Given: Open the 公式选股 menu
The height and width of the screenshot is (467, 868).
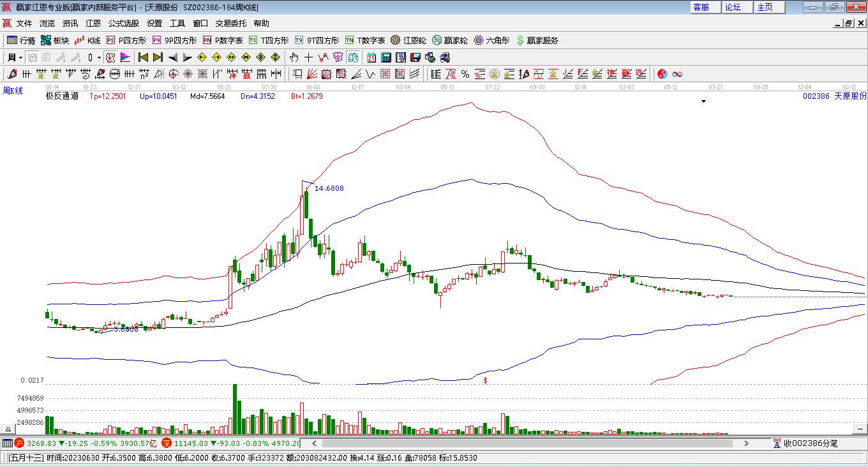Looking at the screenshot, I should (124, 24).
